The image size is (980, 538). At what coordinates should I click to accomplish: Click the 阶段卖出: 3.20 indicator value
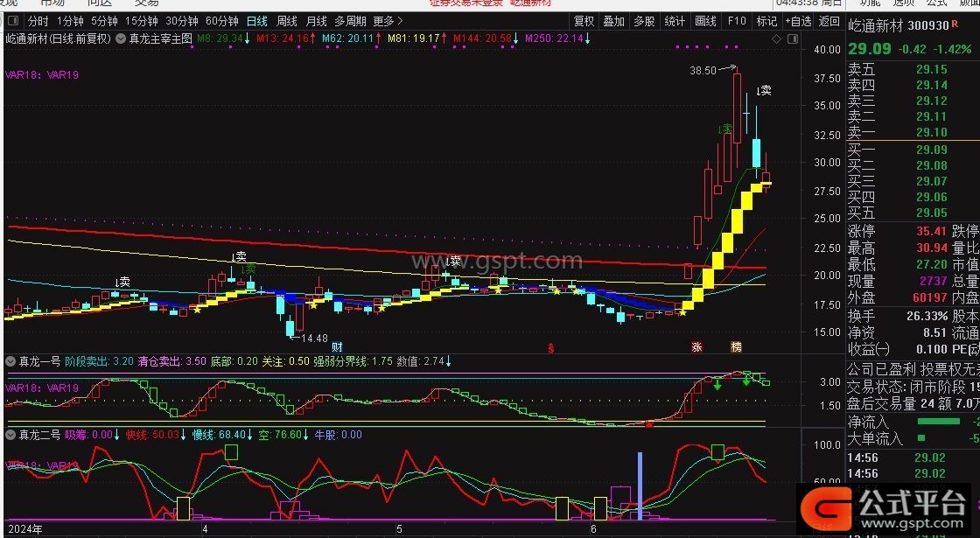tap(100, 361)
